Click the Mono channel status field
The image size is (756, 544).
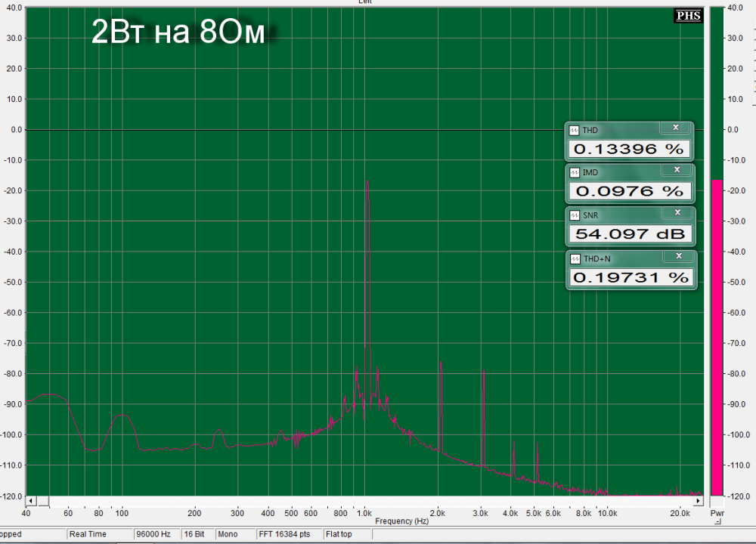click(x=228, y=534)
